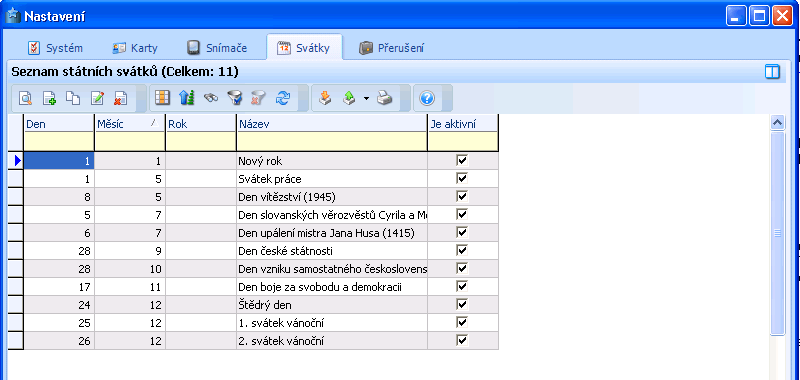Toggle active checkbox for Den české státnosti
The width and height of the screenshot is (800, 380).
462,250
